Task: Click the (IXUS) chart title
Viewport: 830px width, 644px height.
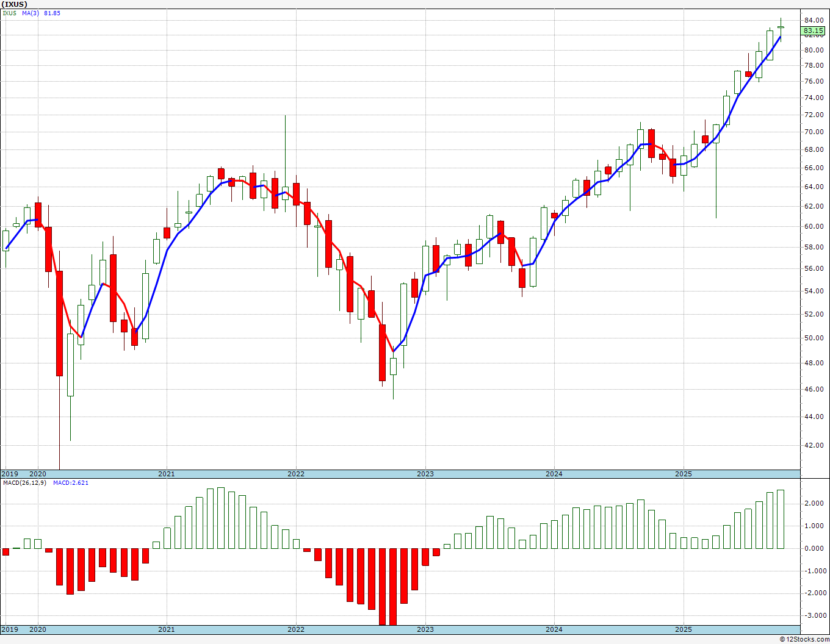Action: [x=15, y=4]
